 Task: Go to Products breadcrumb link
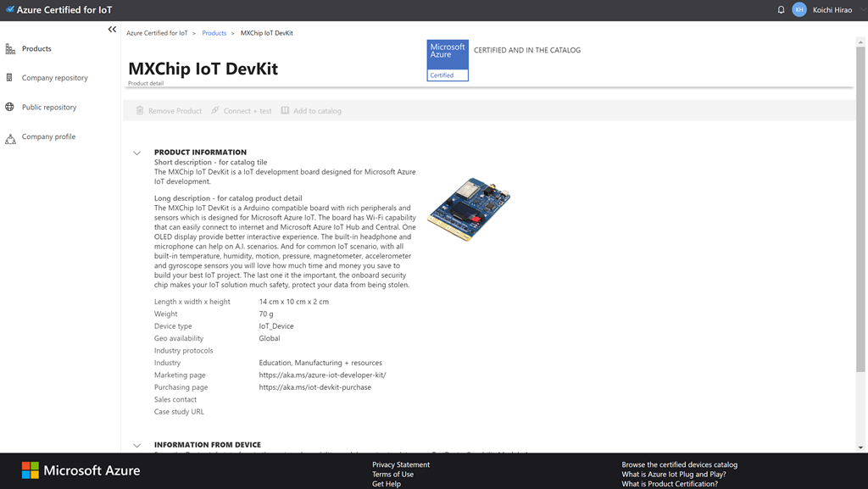click(x=214, y=33)
